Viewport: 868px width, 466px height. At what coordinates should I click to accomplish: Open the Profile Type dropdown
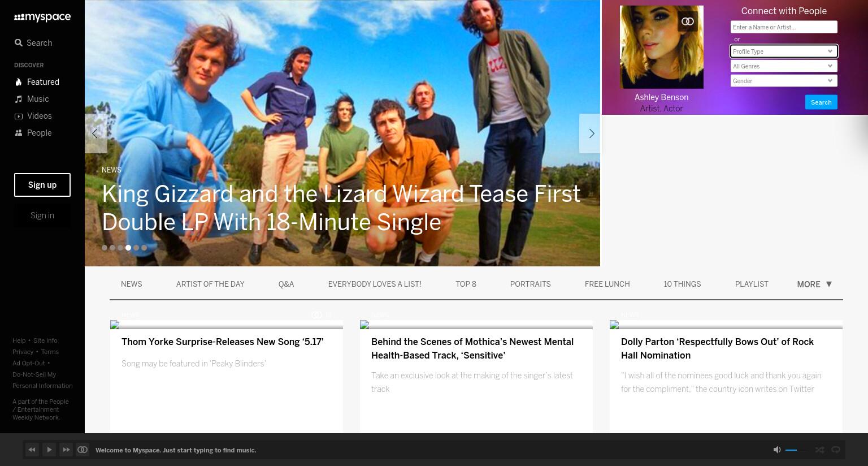(x=784, y=51)
